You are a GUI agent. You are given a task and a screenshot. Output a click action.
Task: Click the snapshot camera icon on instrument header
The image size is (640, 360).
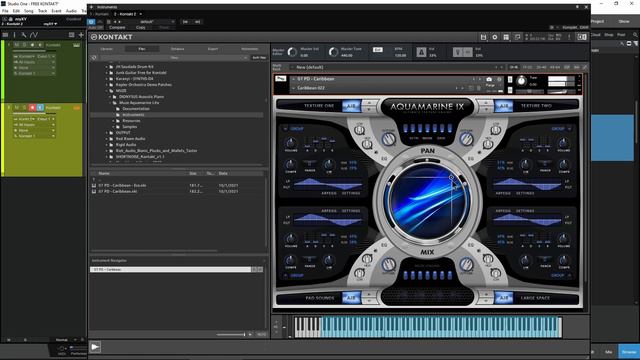(x=489, y=79)
